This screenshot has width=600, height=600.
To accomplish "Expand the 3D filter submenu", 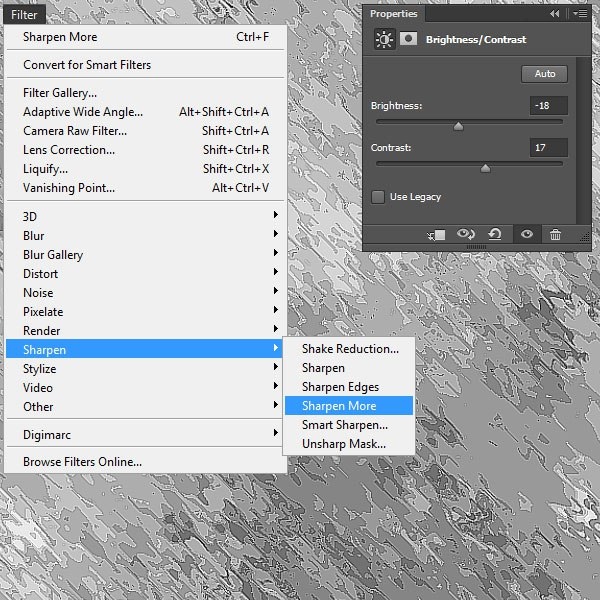I will pyautogui.click(x=145, y=217).
